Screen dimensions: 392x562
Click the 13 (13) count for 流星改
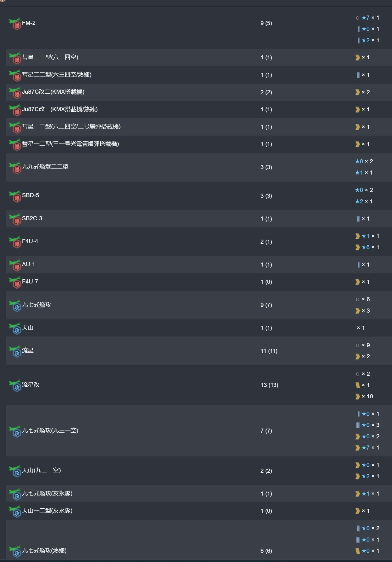[269, 385]
